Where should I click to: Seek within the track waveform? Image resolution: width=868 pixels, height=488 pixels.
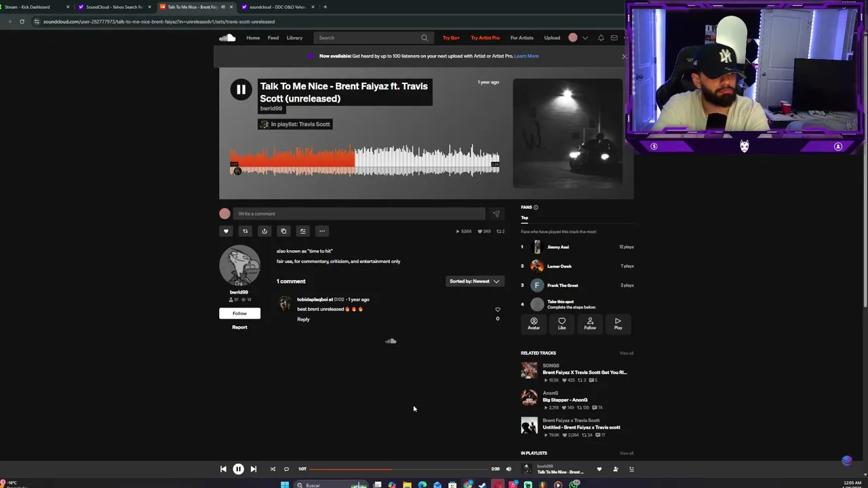coord(365,161)
